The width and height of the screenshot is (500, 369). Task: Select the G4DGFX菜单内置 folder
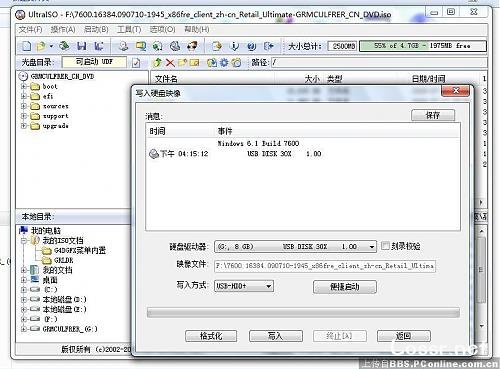(80, 250)
